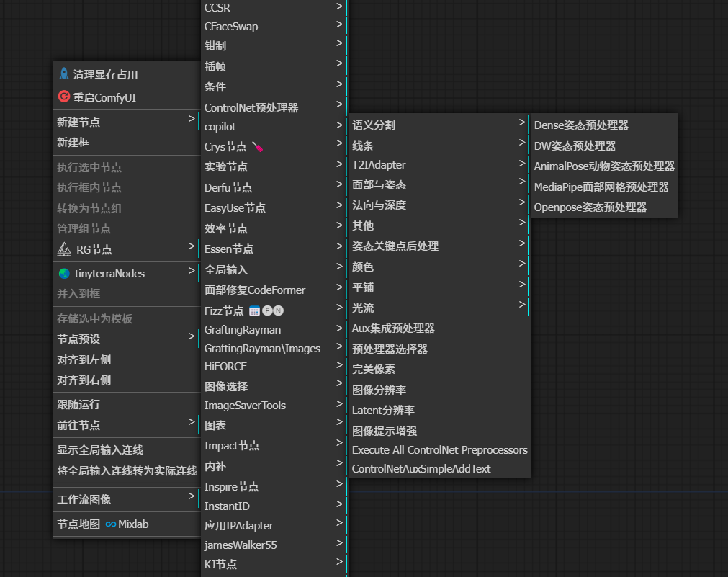Open the ImageSaverTools category
Viewport: 728px width, 577px height.
click(274, 405)
